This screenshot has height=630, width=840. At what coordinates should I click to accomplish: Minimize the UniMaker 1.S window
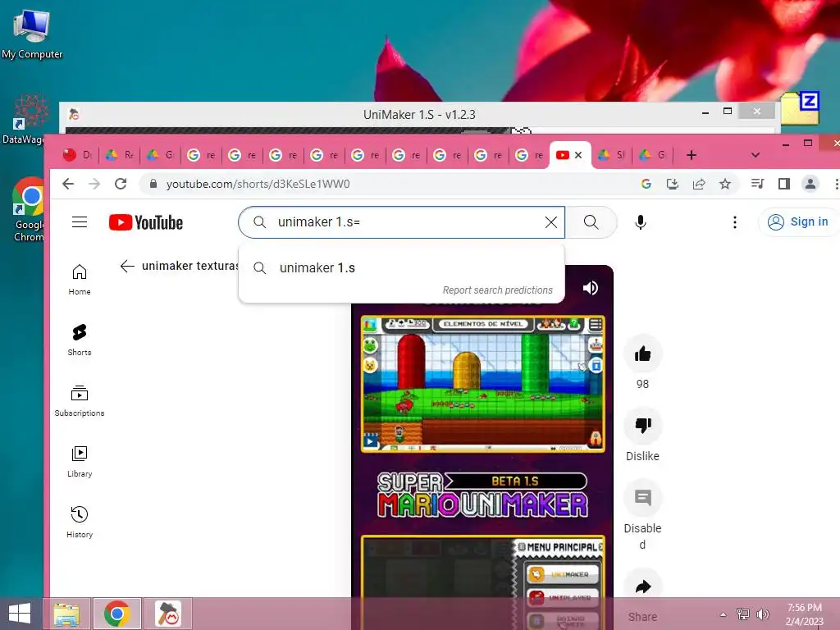pyautogui.click(x=705, y=112)
